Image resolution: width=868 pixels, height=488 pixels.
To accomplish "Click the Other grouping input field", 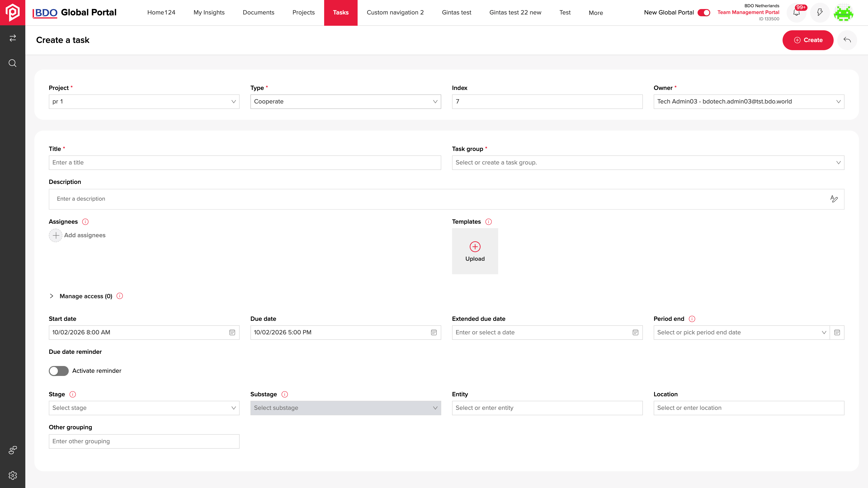I will [x=144, y=441].
